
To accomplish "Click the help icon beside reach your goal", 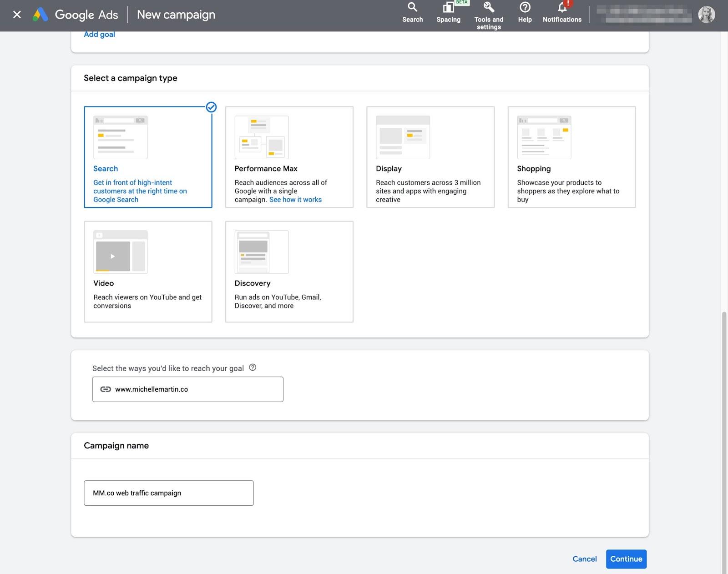I will coord(253,368).
